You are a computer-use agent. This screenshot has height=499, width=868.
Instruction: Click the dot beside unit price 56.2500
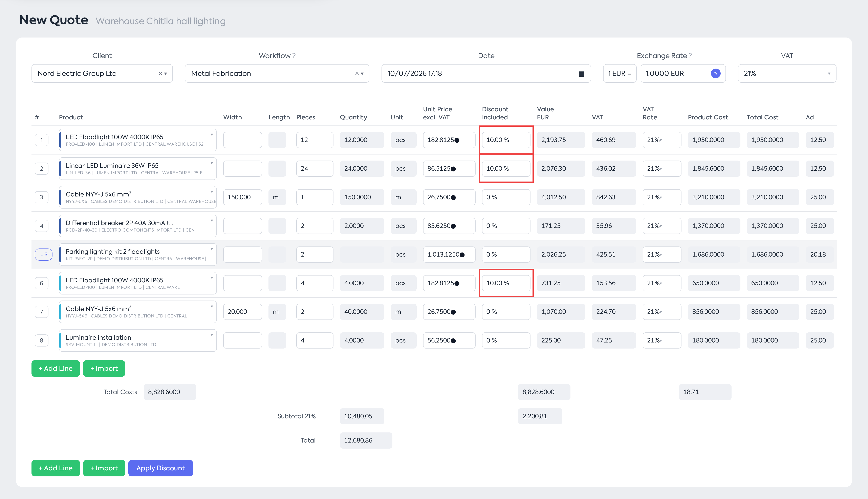tap(453, 341)
